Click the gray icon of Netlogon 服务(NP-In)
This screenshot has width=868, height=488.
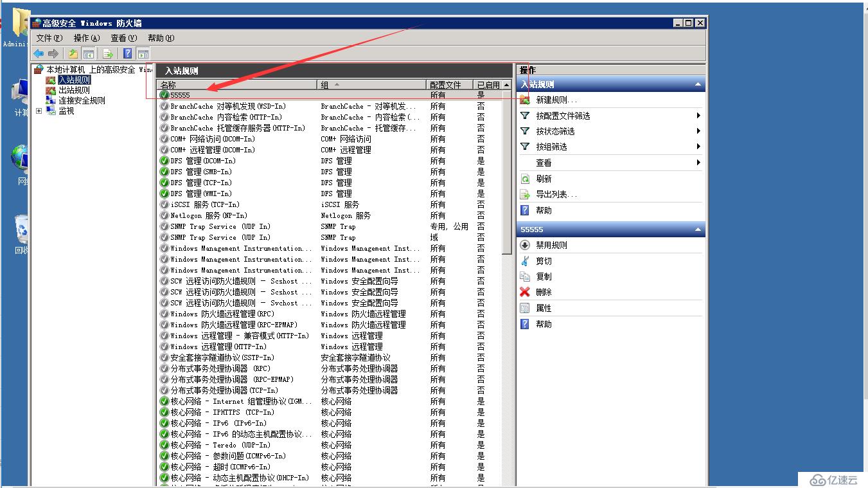pyautogui.click(x=164, y=215)
